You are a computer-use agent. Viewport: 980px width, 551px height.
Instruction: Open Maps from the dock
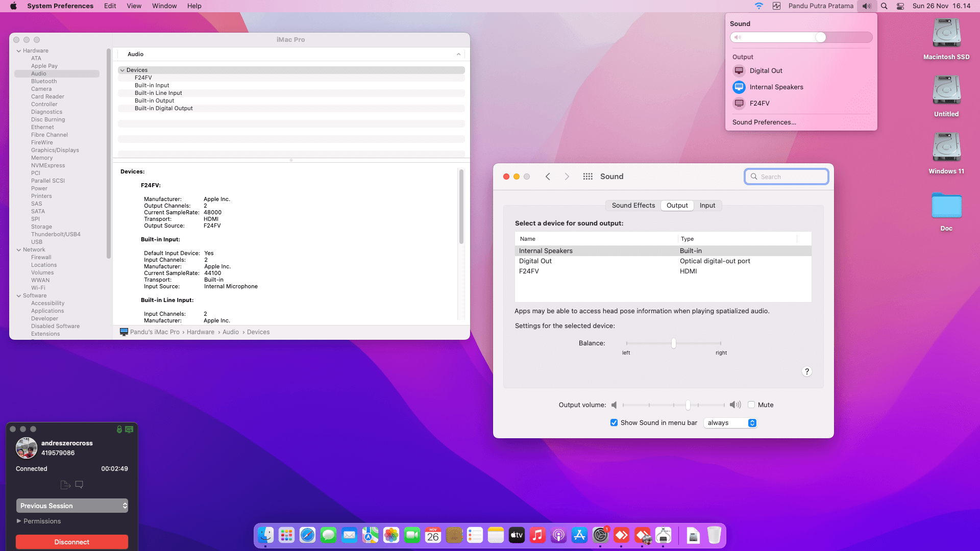coord(370,535)
